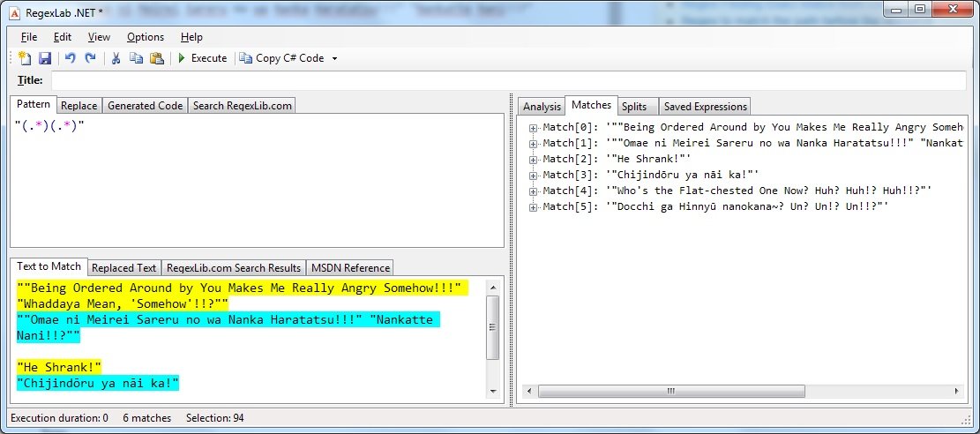The image size is (980, 434).
Task: Open the Replaced Text tab
Action: coord(124,267)
